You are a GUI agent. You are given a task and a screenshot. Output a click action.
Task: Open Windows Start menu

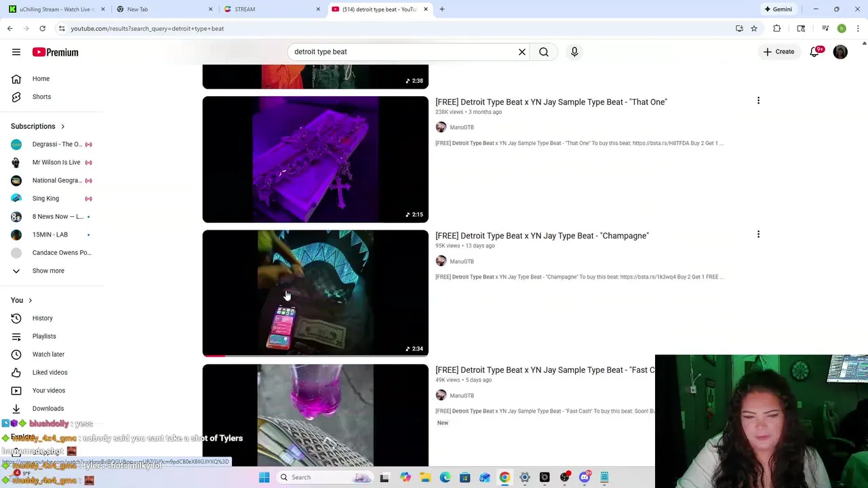click(x=264, y=477)
